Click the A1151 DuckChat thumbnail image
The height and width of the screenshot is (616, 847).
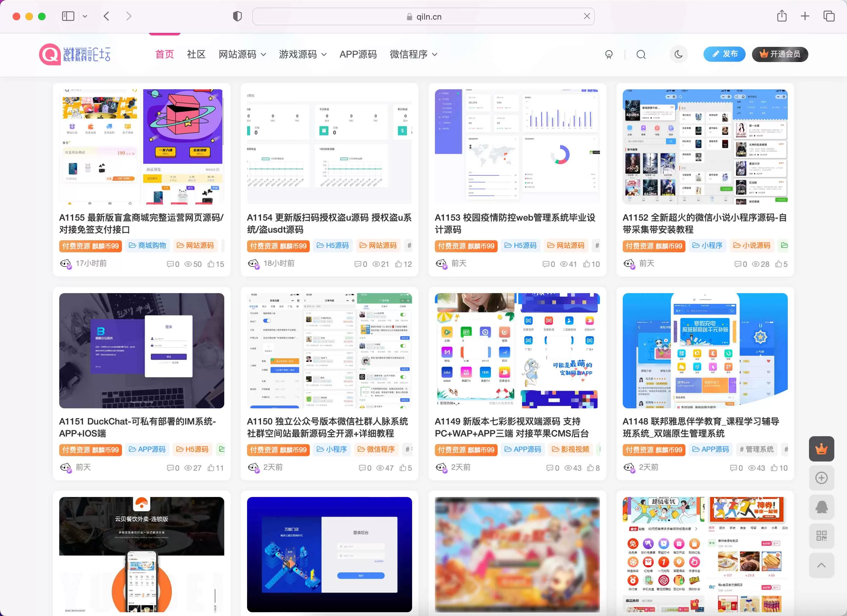(142, 350)
